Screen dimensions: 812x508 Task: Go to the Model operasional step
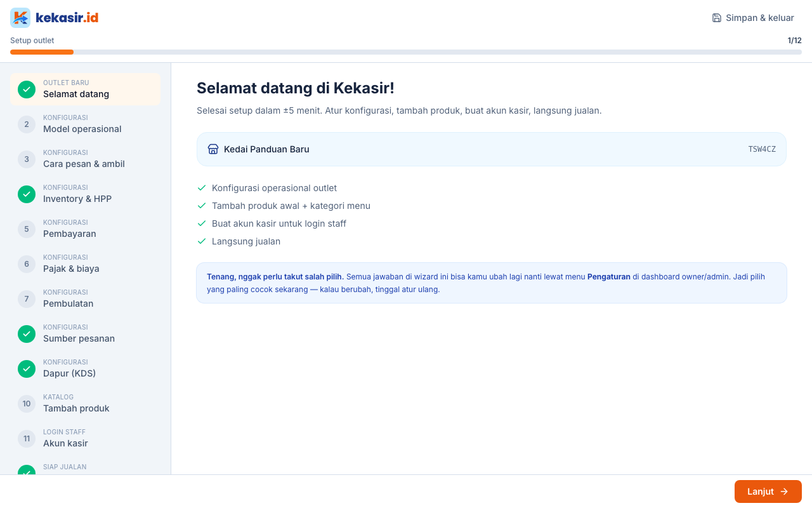coord(85,124)
